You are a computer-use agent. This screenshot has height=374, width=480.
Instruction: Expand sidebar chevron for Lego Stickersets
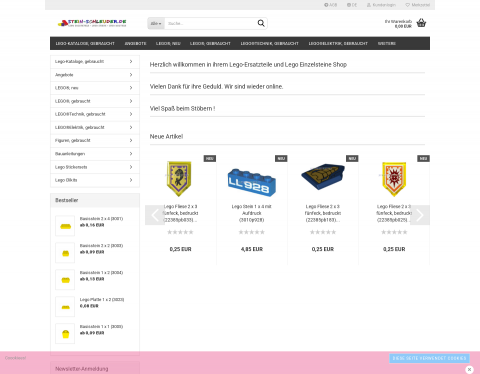pyautogui.click(x=131, y=167)
